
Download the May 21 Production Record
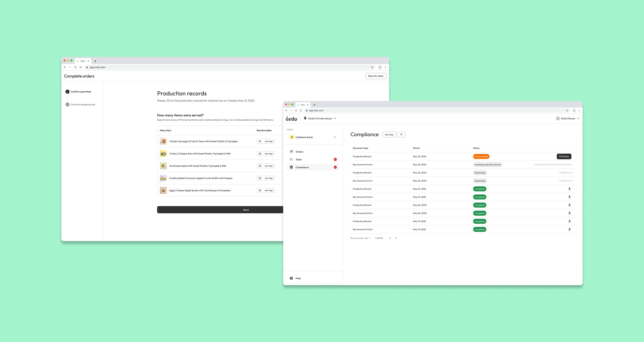pos(569,189)
